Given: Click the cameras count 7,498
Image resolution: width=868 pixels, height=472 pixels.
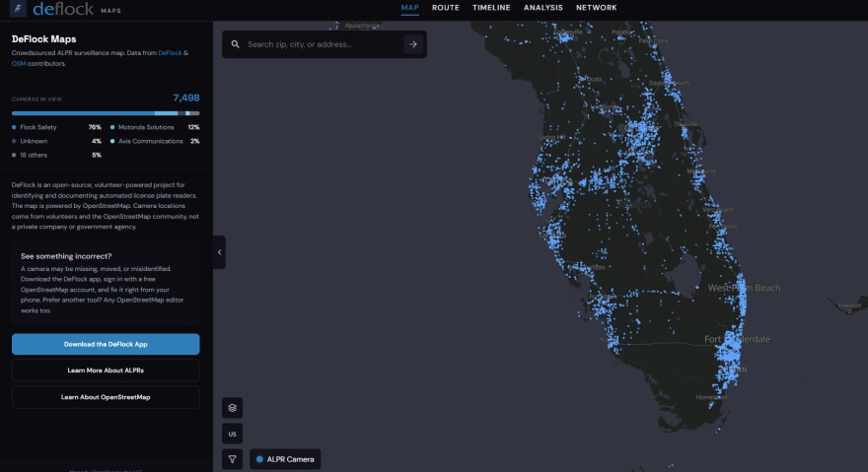Looking at the screenshot, I should click(186, 98).
